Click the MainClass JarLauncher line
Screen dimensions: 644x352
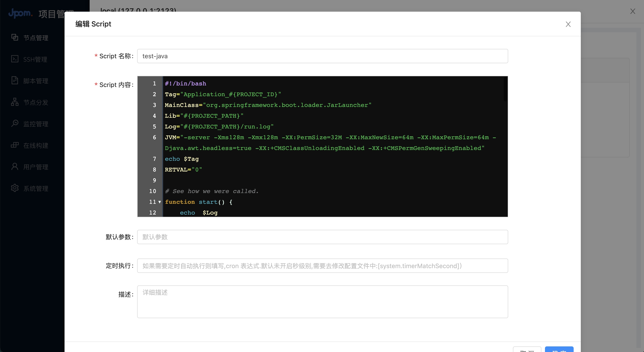[x=268, y=105]
